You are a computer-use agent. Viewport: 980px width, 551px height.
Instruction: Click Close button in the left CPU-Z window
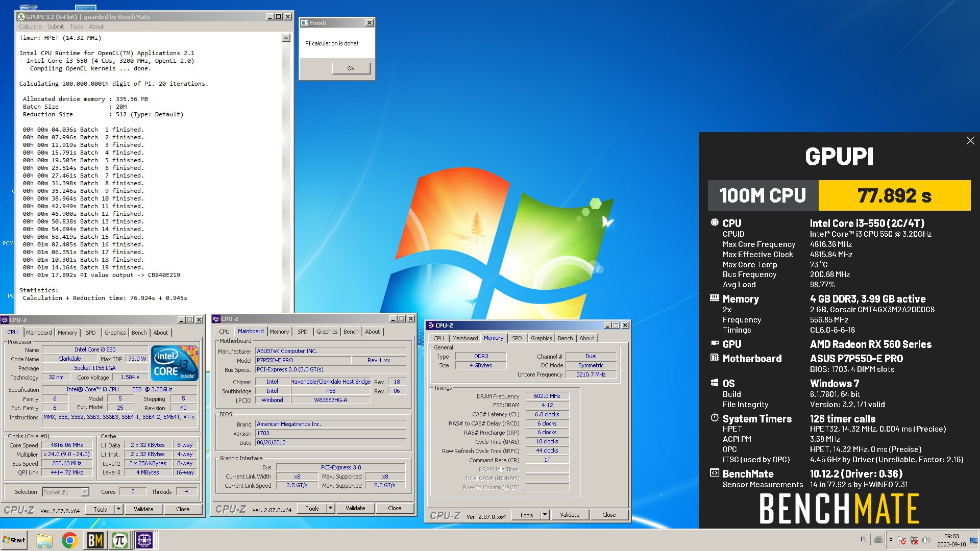pos(183,509)
